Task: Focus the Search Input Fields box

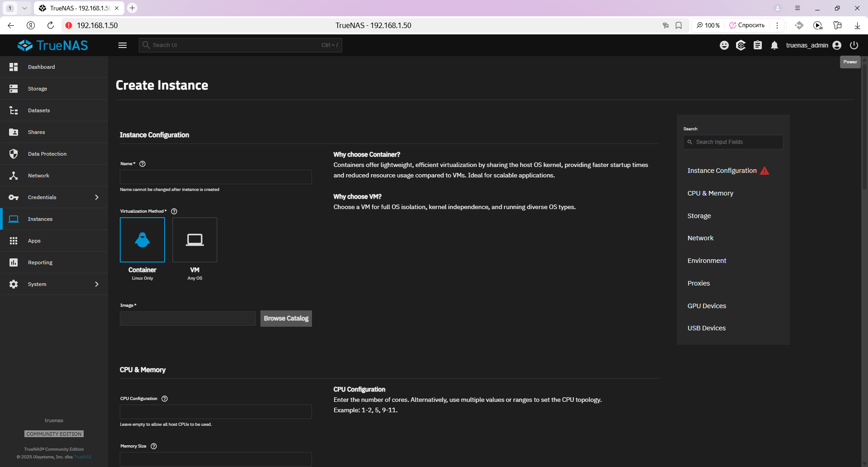Action: coord(733,142)
